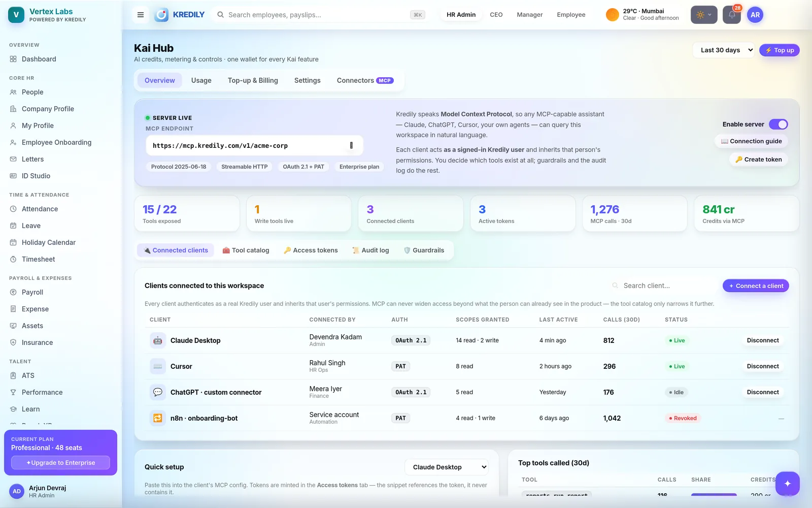The image size is (812, 508).
Task: Click the Revoked status on n8n row
Action: coord(683,418)
